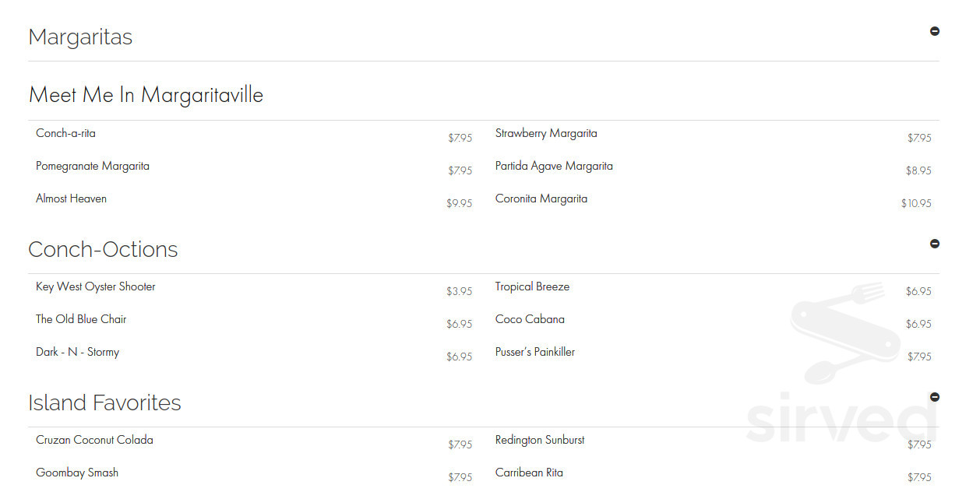Select the Meet Me In Margaritaville subheading

click(x=146, y=95)
